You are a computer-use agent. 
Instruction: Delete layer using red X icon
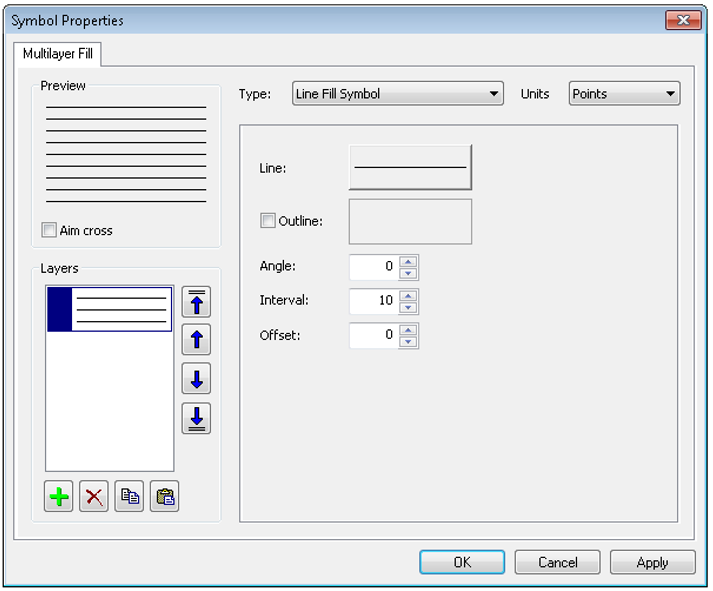[x=94, y=497]
